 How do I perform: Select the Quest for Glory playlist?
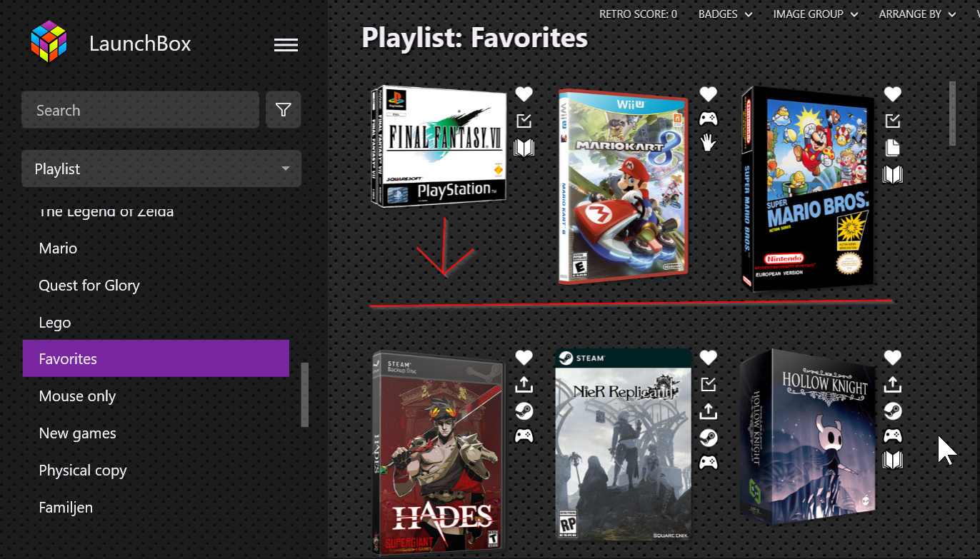89,286
